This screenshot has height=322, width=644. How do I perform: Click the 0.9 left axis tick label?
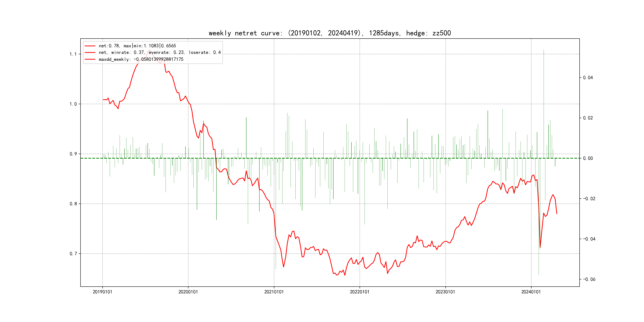(73, 154)
